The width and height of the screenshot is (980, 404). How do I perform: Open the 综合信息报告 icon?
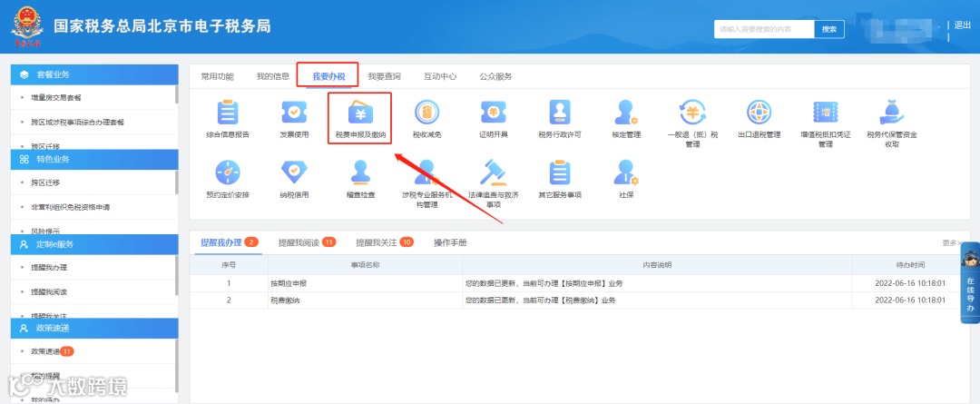(x=228, y=113)
